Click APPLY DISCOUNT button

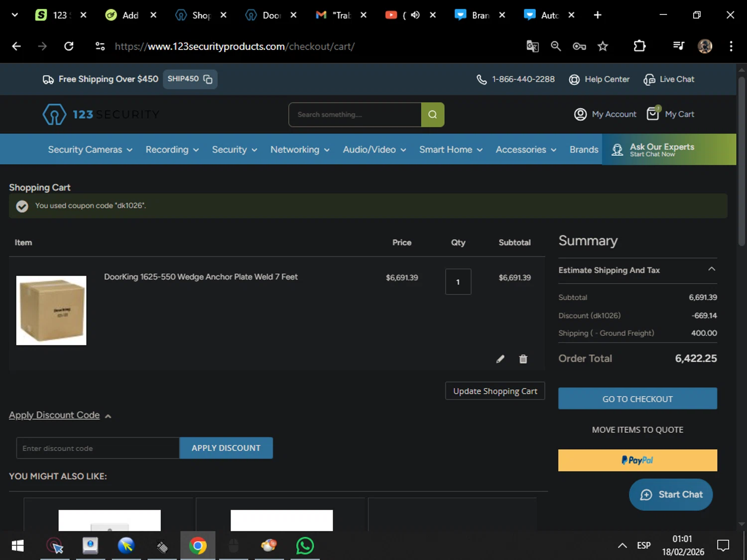[x=226, y=448]
